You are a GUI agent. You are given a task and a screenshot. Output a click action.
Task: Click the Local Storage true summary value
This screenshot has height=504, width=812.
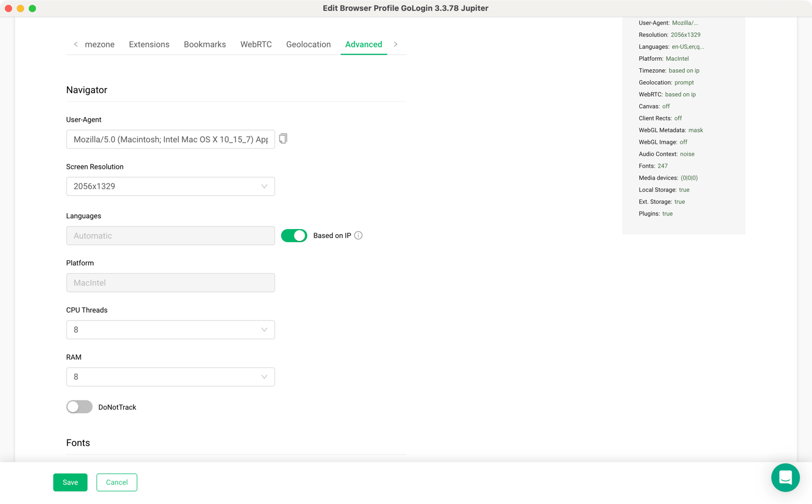tap(684, 190)
